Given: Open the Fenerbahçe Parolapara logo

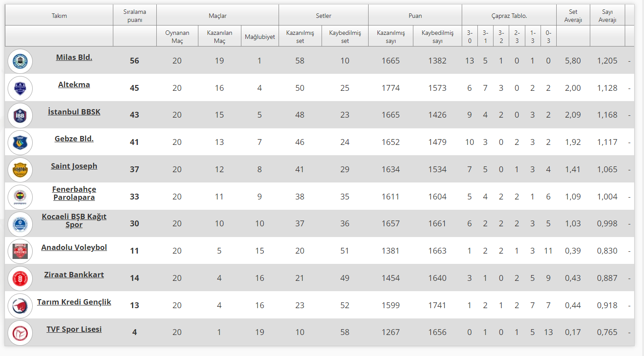Looking at the screenshot, I should (20, 197).
